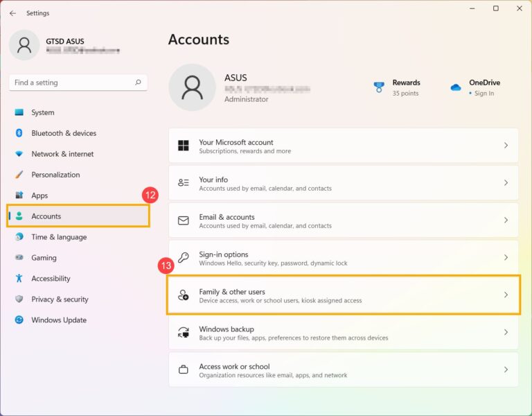Viewport: 532px width, 416px height.
Task: Open Email & accounts chevron
Action: tap(506, 220)
